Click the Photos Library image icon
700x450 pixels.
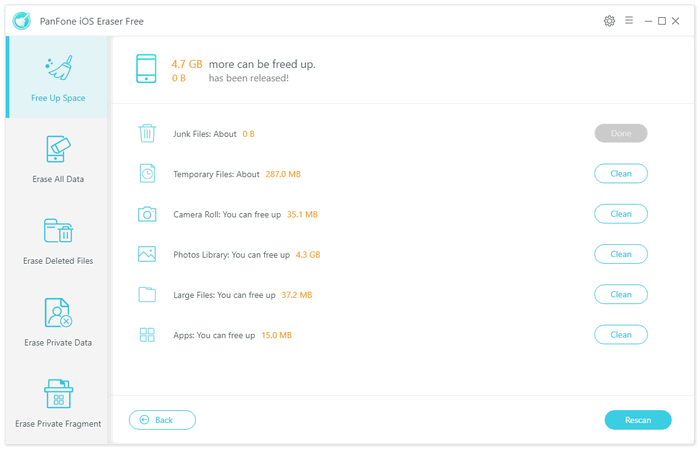tap(147, 254)
